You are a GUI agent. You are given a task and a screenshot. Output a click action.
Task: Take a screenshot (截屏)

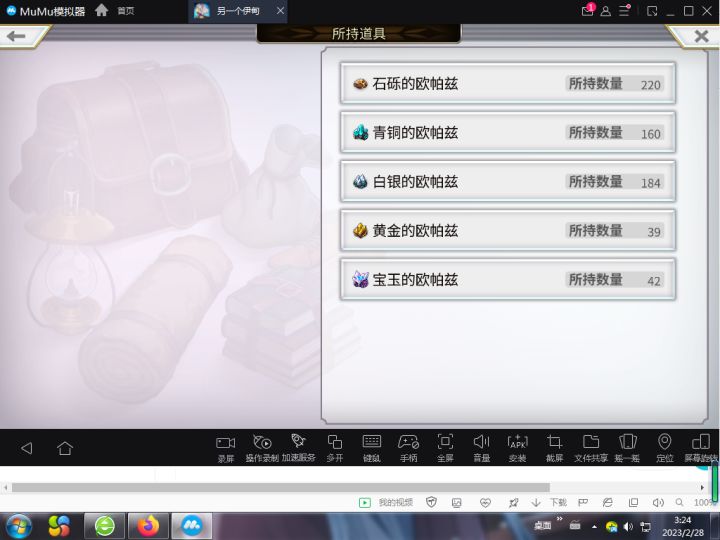coord(554,448)
